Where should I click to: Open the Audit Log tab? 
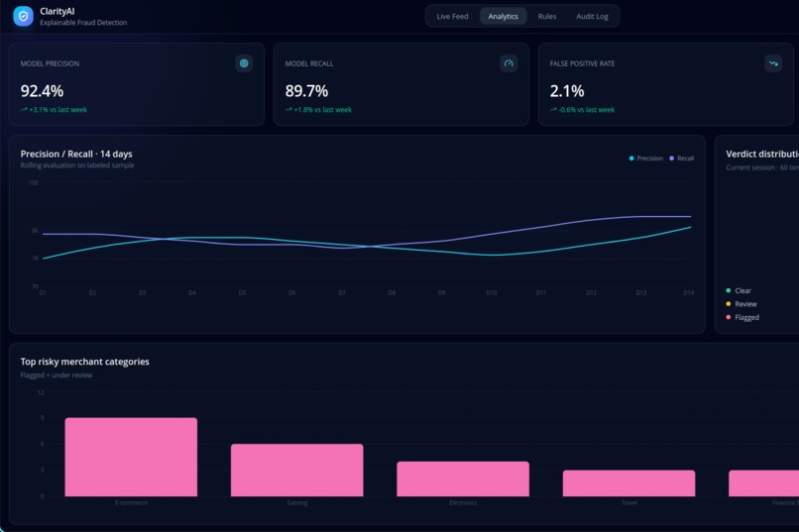point(592,16)
